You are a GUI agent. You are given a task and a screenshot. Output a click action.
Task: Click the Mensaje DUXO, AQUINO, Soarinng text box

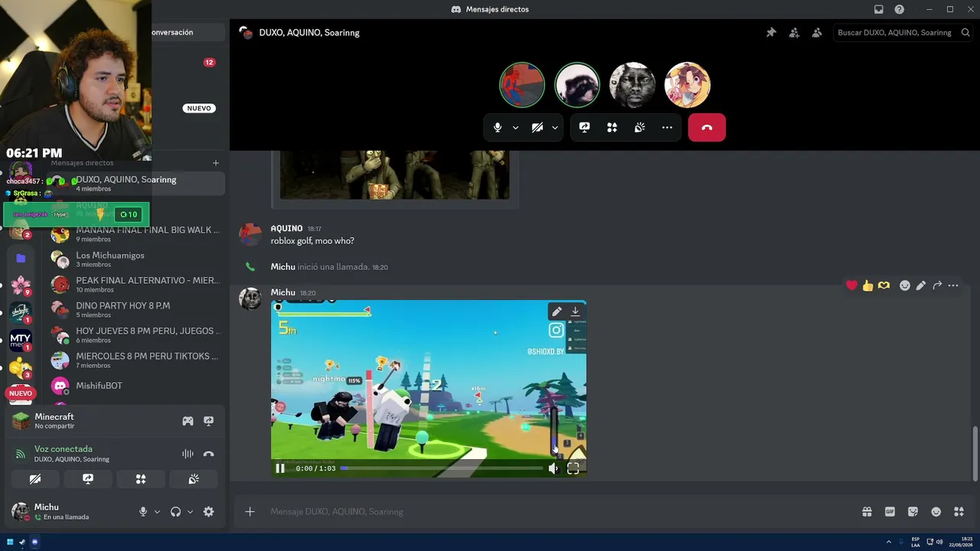tap(559, 511)
